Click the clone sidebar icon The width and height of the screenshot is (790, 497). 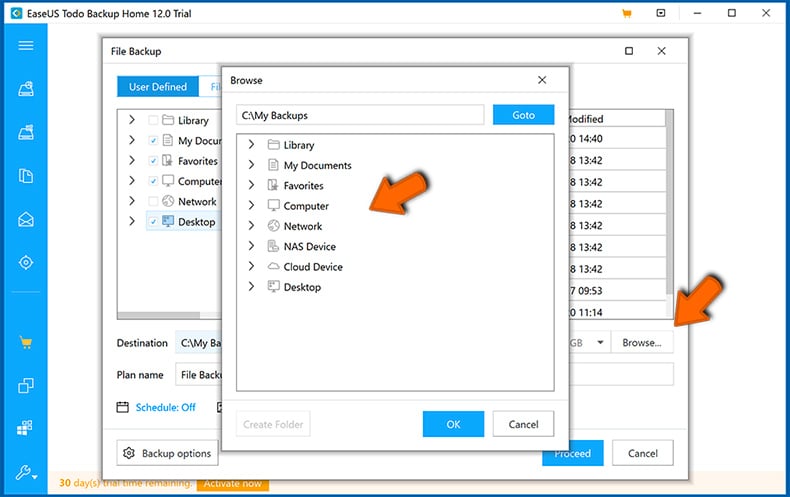point(26,386)
